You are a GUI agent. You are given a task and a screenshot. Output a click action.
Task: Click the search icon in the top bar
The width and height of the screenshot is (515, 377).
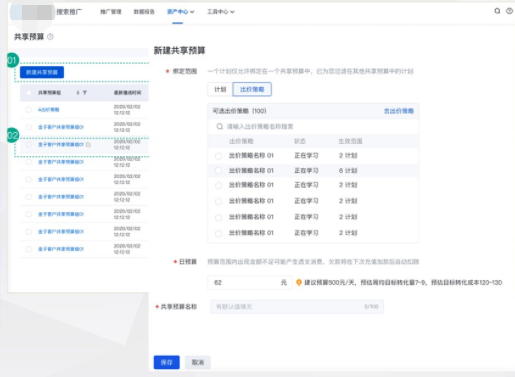[497, 11]
